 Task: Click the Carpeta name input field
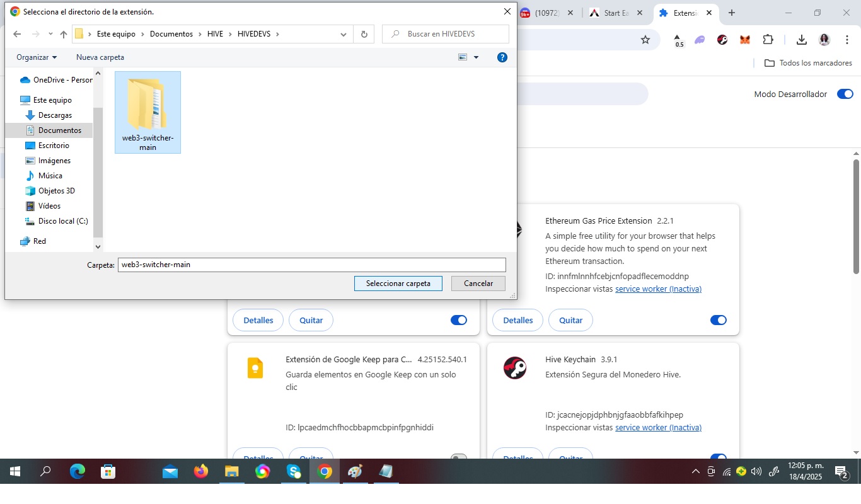click(311, 265)
